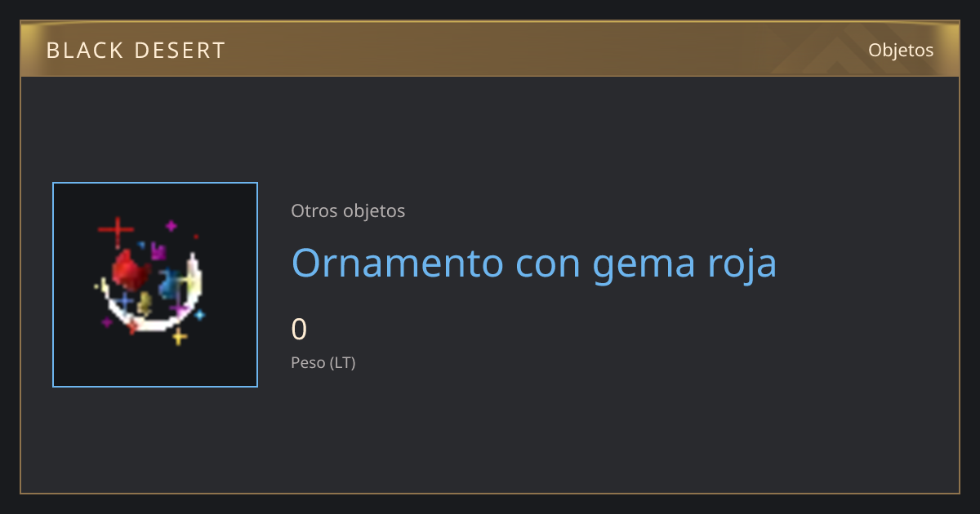
Task: Open the Objetos section link
Action: 901,50
